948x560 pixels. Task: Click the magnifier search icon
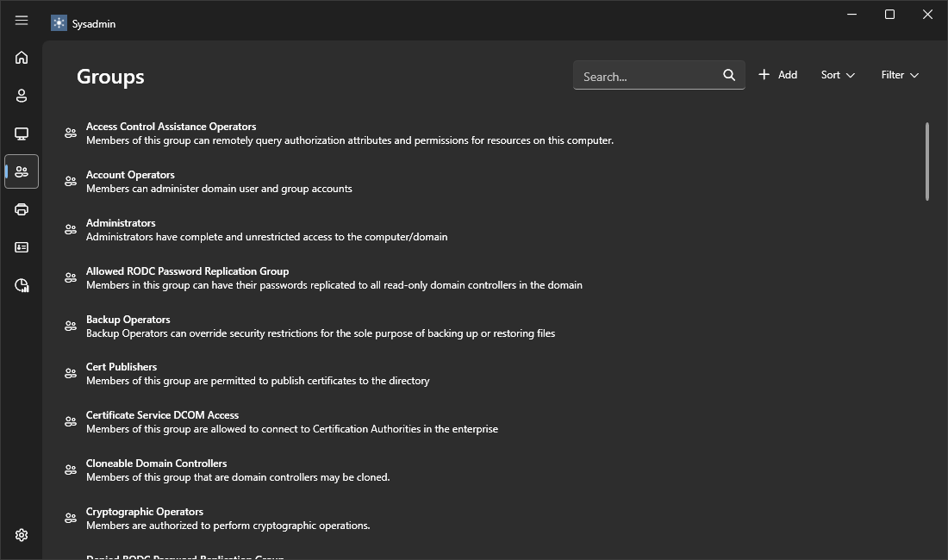pyautogui.click(x=729, y=75)
